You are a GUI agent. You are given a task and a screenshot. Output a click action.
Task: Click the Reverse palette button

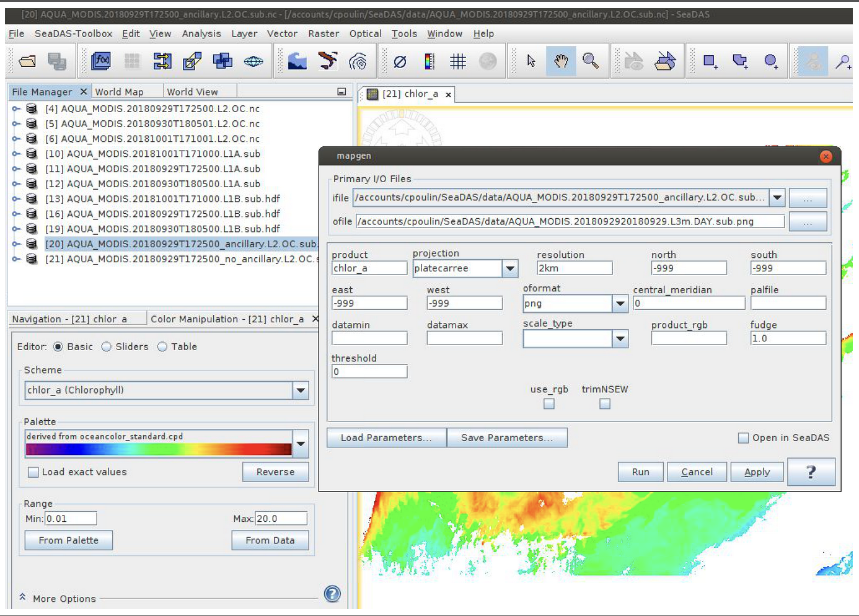(275, 472)
